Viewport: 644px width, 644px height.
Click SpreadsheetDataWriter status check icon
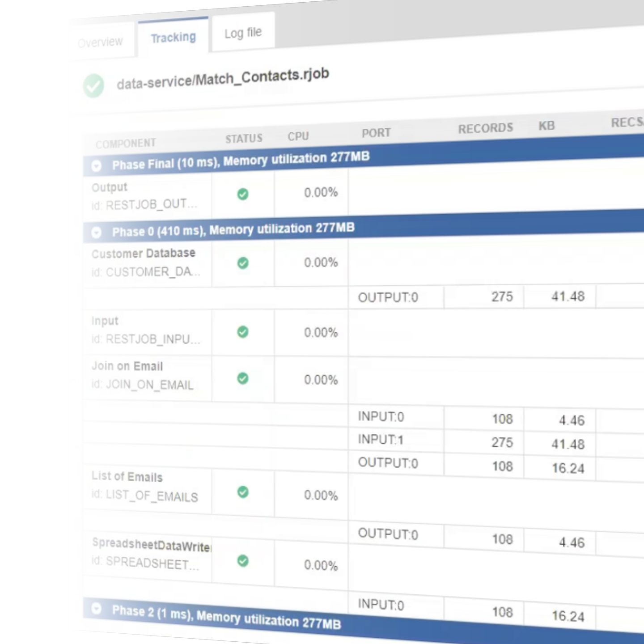pos(243,561)
